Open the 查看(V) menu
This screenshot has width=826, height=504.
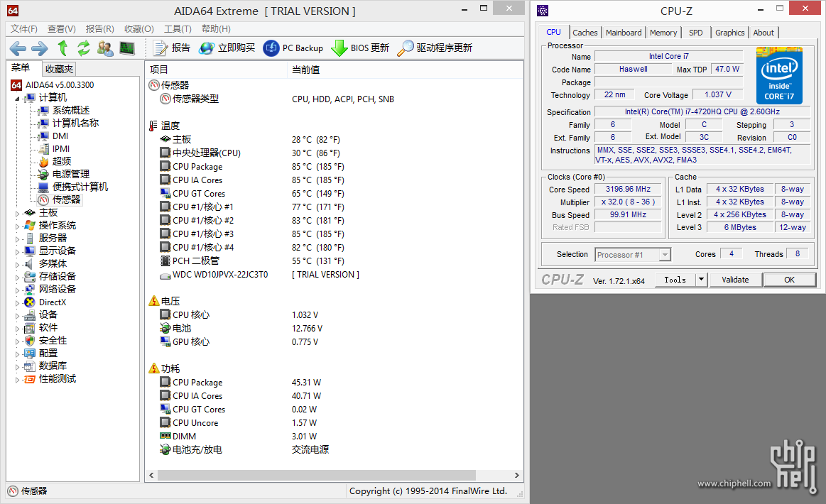click(x=62, y=29)
